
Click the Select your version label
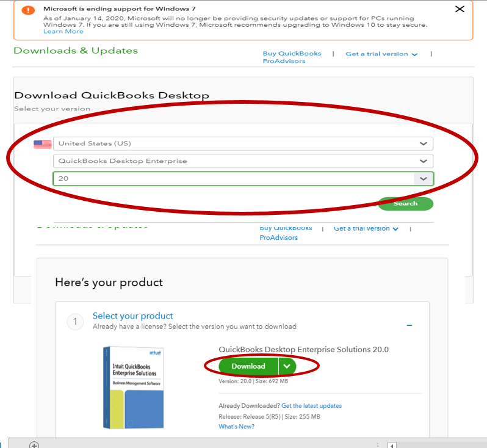pos(52,109)
